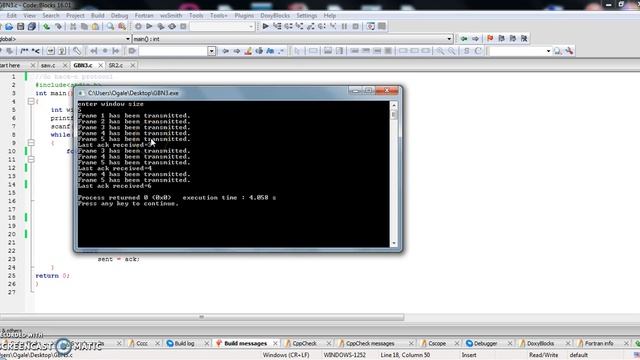
Task: Switch to the CppCheck tab
Action: pyautogui.click(x=304, y=344)
